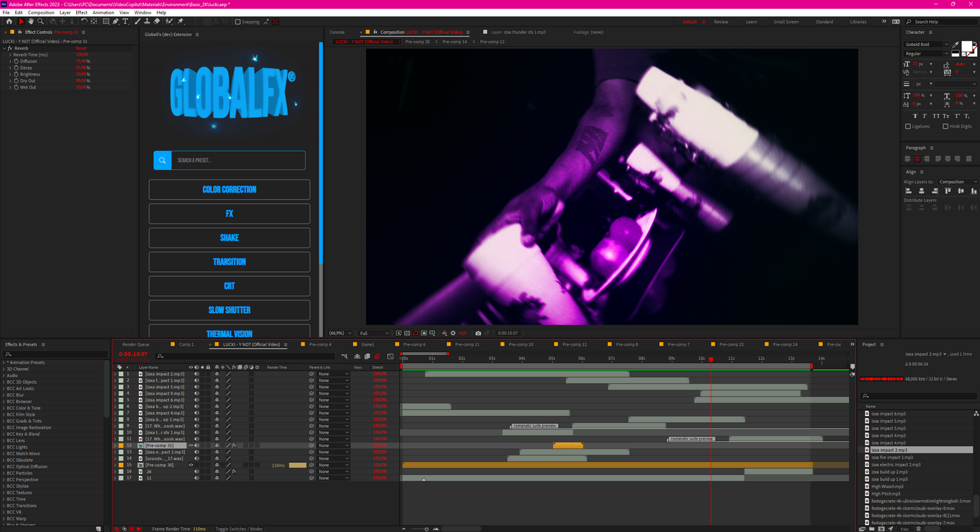Click the Wet Out stopwatch icon
The height and width of the screenshot is (532, 980).
click(16, 87)
